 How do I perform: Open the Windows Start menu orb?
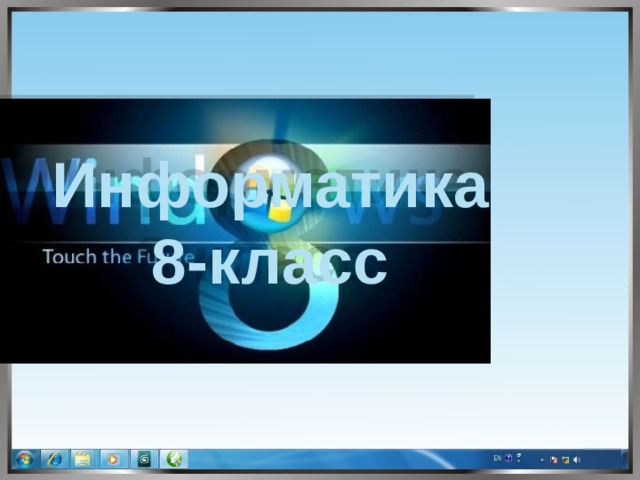point(25,460)
